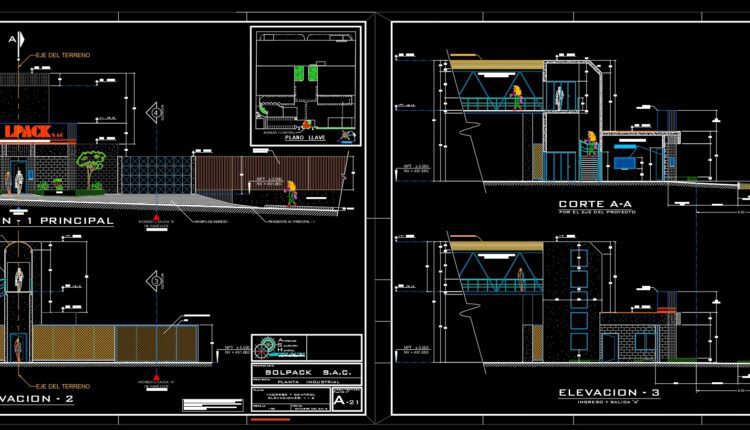Select the red bar below the title block
This screenshot has width=750, height=430.
point(270,419)
